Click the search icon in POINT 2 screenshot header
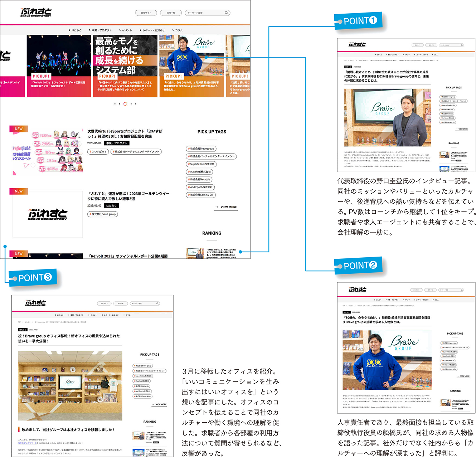 (x=462, y=290)
